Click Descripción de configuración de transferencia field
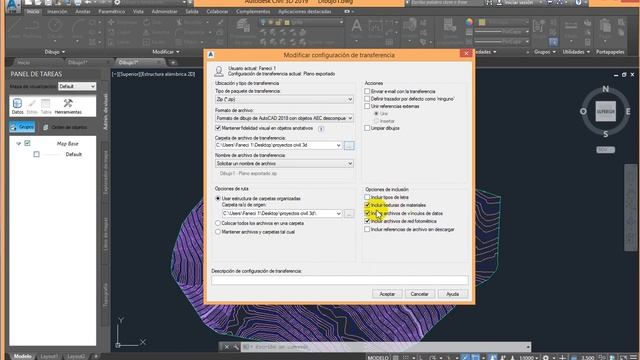 [340, 280]
